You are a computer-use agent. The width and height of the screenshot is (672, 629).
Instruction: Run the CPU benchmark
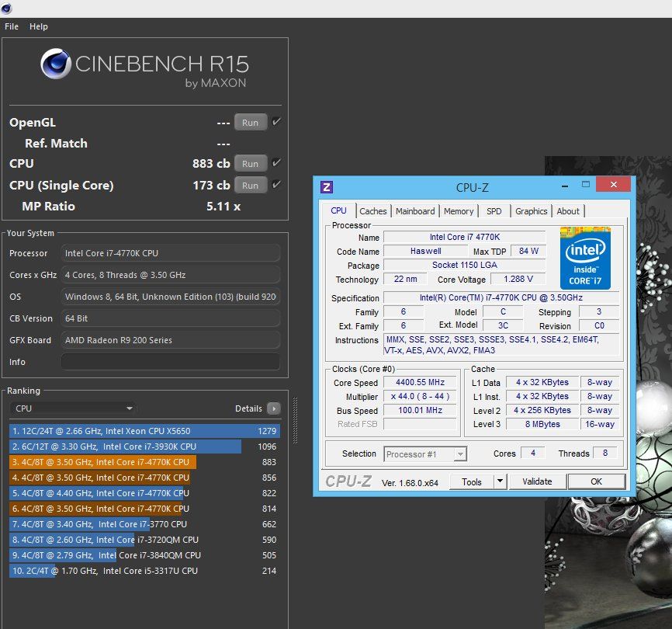point(250,164)
